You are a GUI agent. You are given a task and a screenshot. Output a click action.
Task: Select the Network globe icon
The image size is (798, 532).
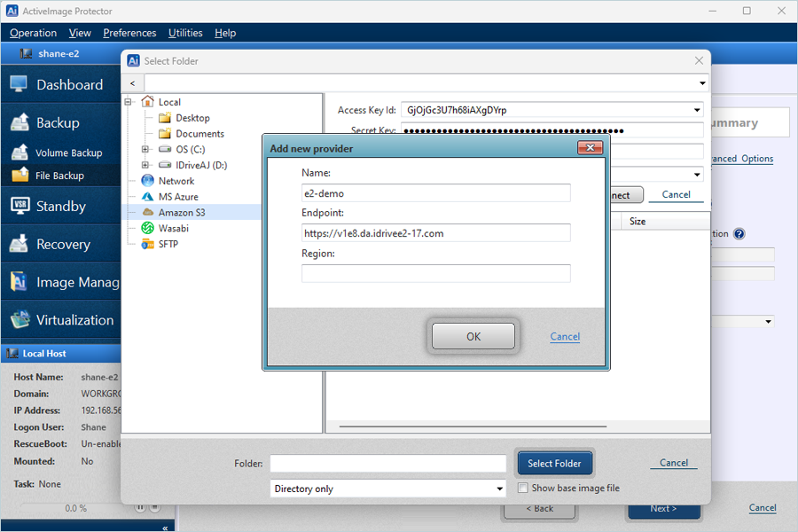pos(147,181)
